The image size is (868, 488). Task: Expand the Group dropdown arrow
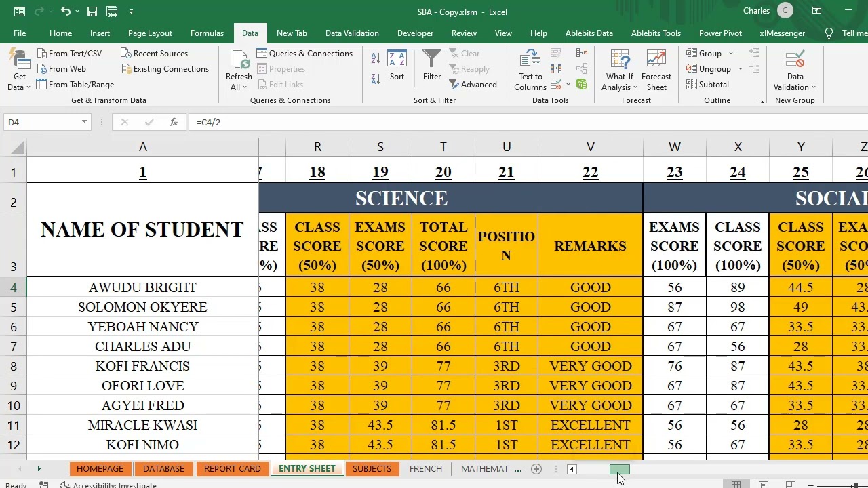pos(731,53)
